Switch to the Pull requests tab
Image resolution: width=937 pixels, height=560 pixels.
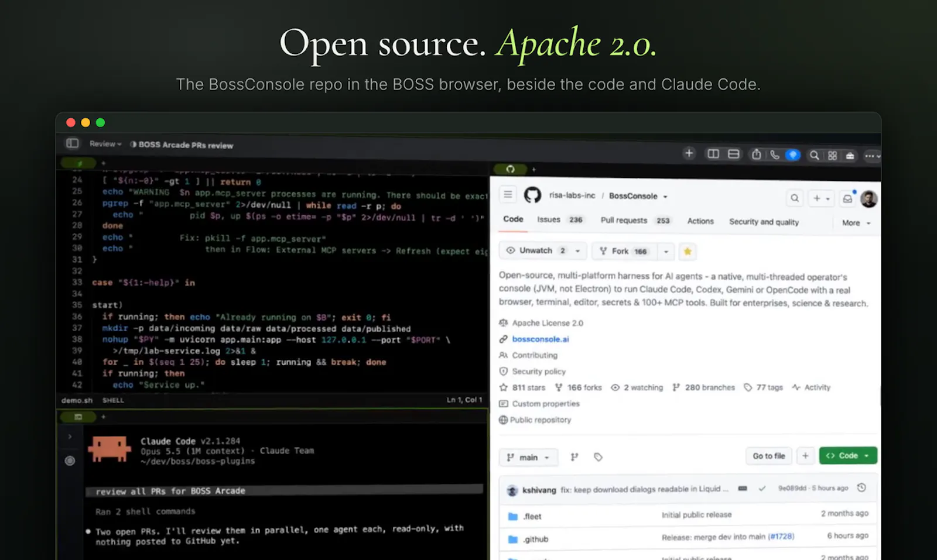pyautogui.click(x=635, y=221)
